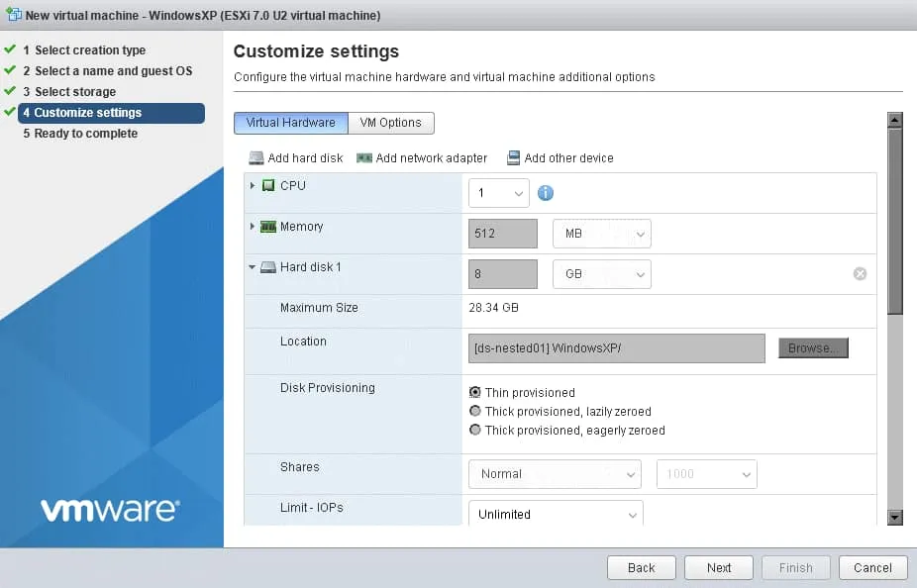Click the Hard disk 1 drive icon
Screen dimensions: 917x588
pyautogui.click(x=268, y=267)
